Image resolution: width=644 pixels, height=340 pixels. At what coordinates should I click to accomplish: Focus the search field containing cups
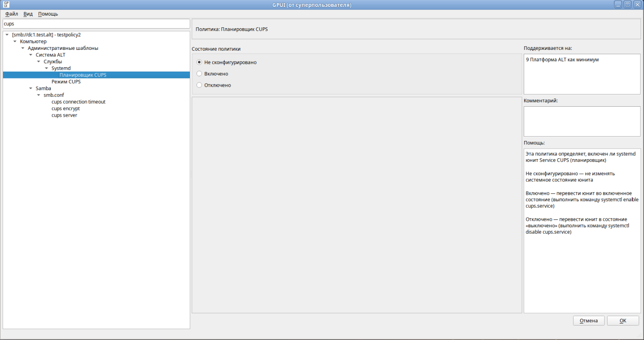[x=96, y=24]
